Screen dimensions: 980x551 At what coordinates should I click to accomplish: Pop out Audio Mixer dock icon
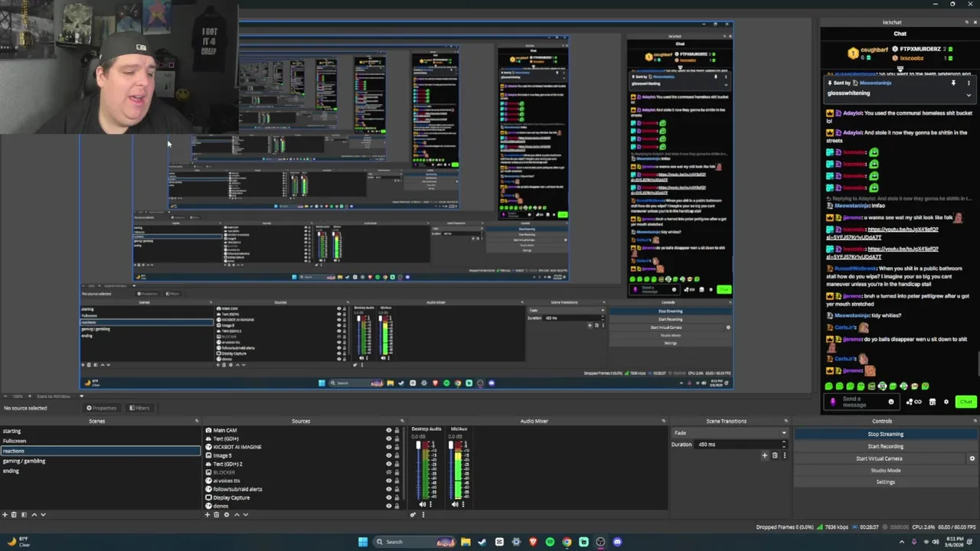663,421
